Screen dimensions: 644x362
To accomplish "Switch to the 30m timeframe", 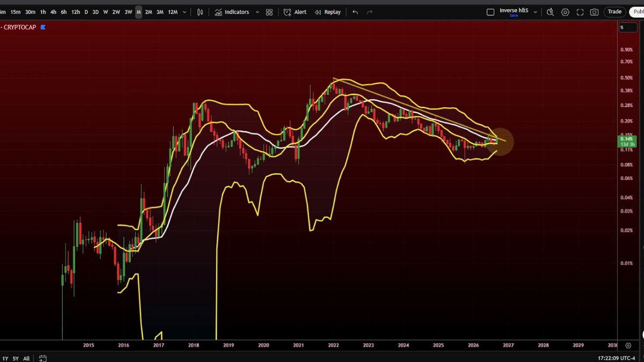I will 30,12.
